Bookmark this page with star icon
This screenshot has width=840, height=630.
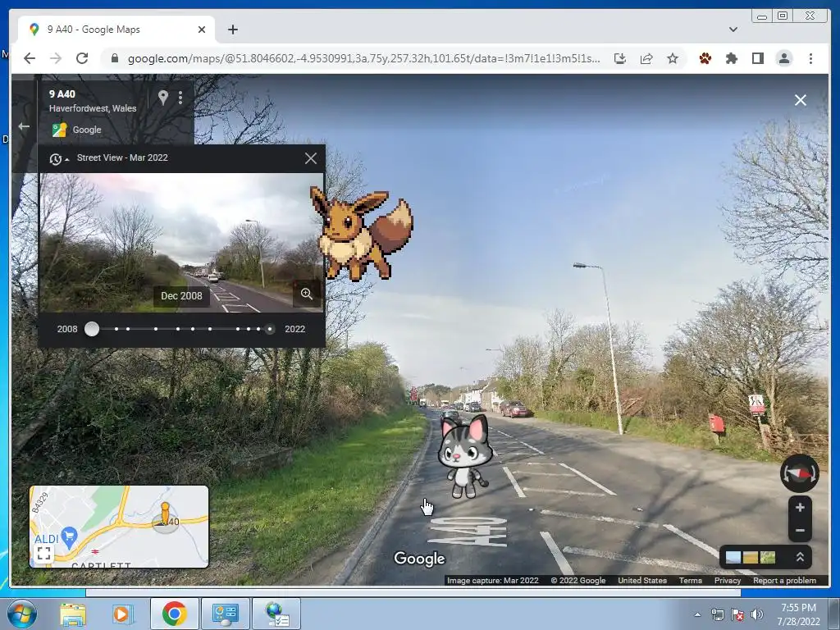click(x=673, y=58)
